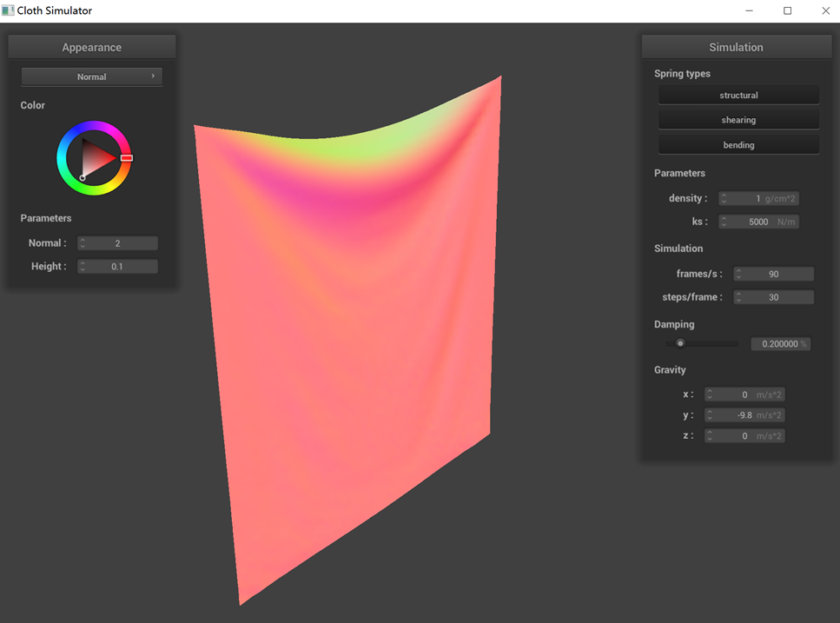Click the Simulation panel title bar
The height and width of the screenshot is (623, 840).
(x=736, y=47)
